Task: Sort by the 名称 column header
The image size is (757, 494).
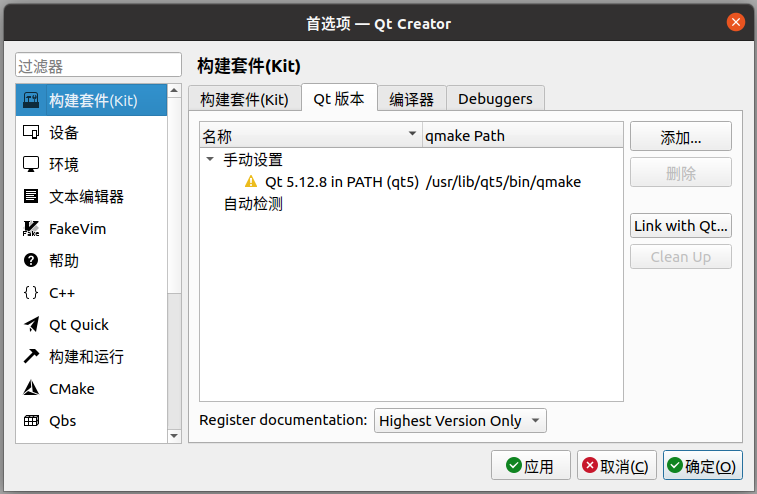Action: click(x=310, y=136)
